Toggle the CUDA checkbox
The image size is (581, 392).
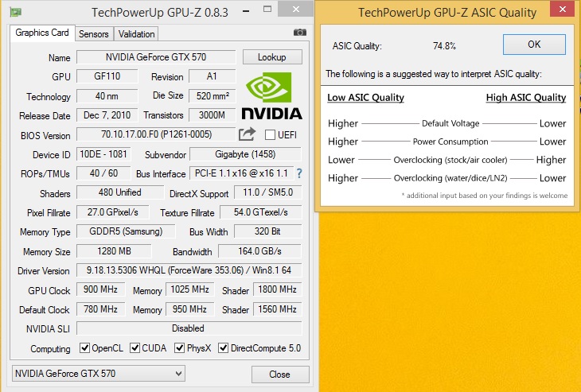pyautogui.click(x=135, y=348)
